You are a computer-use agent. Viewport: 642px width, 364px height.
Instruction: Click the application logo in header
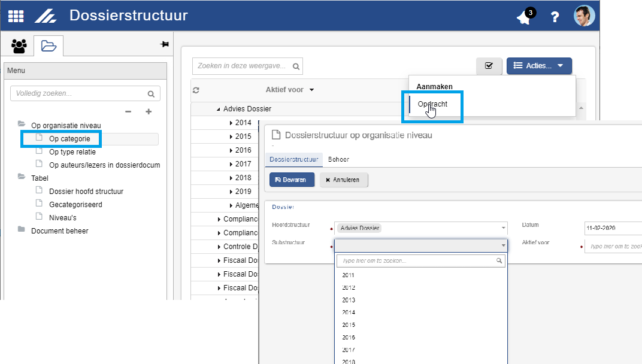(46, 16)
